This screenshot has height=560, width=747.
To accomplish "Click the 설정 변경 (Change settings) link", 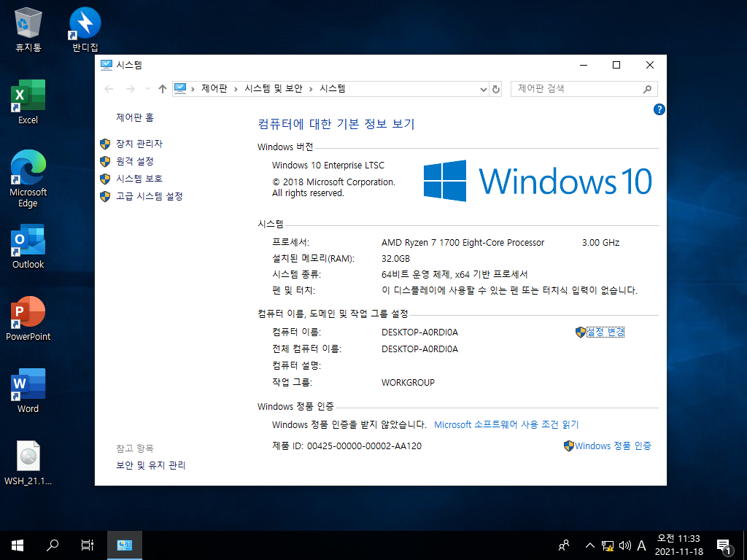I will tap(605, 332).
